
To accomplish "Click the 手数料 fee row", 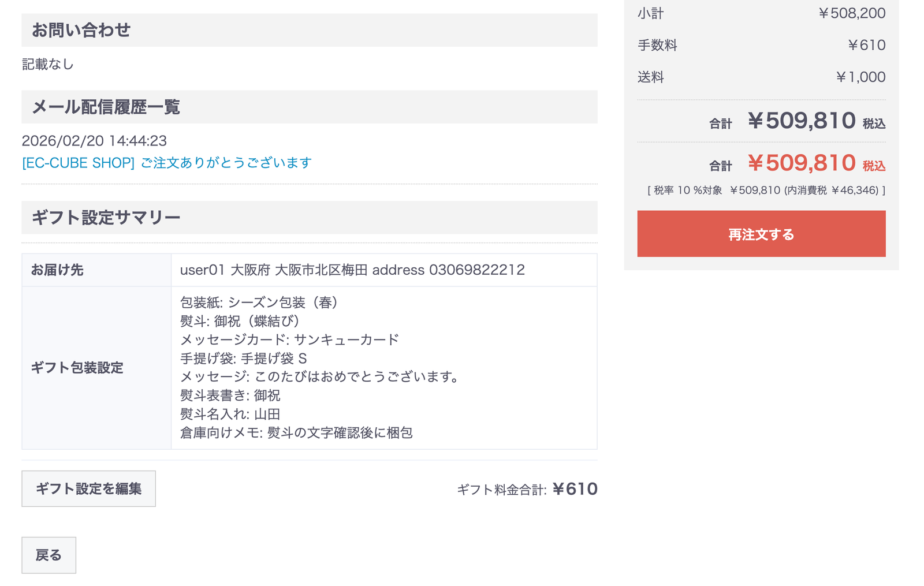I will point(657,45).
